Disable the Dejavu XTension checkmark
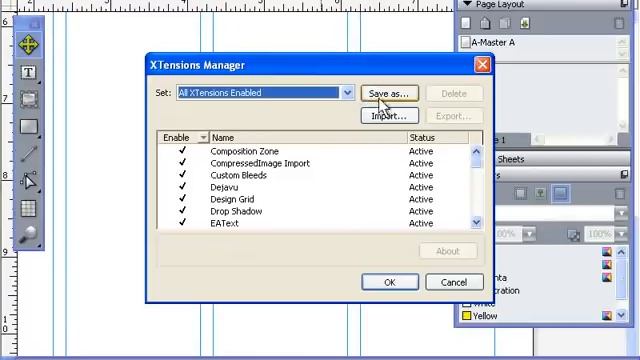The width and height of the screenshot is (640, 360). (x=182, y=186)
